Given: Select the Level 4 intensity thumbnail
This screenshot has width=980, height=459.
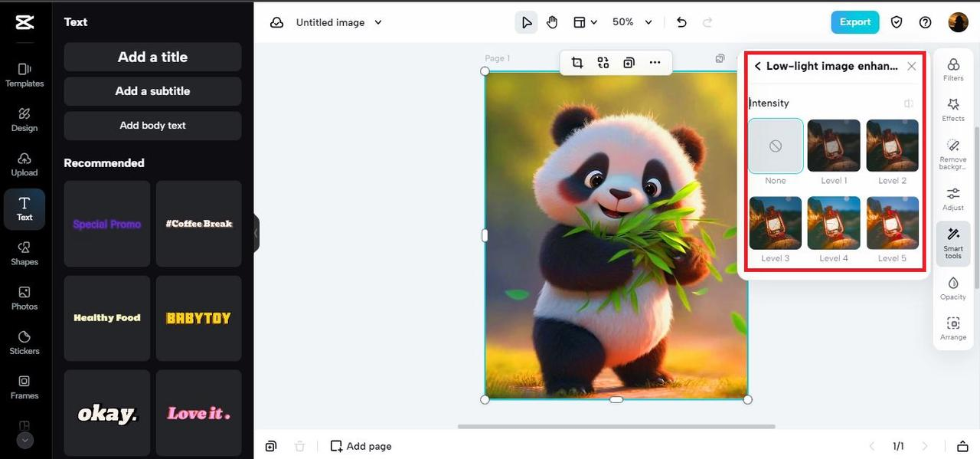Looking at the screenshot, I should coord(834,223).
